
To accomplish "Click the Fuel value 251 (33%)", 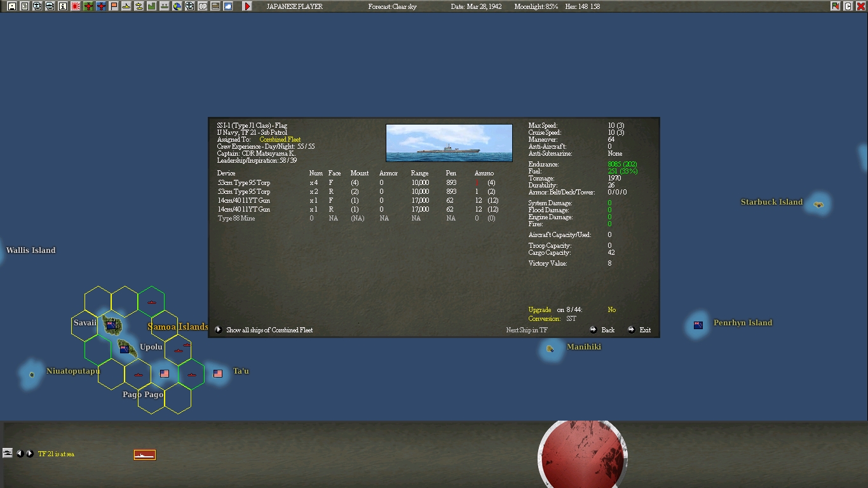I will click(623, 171).
